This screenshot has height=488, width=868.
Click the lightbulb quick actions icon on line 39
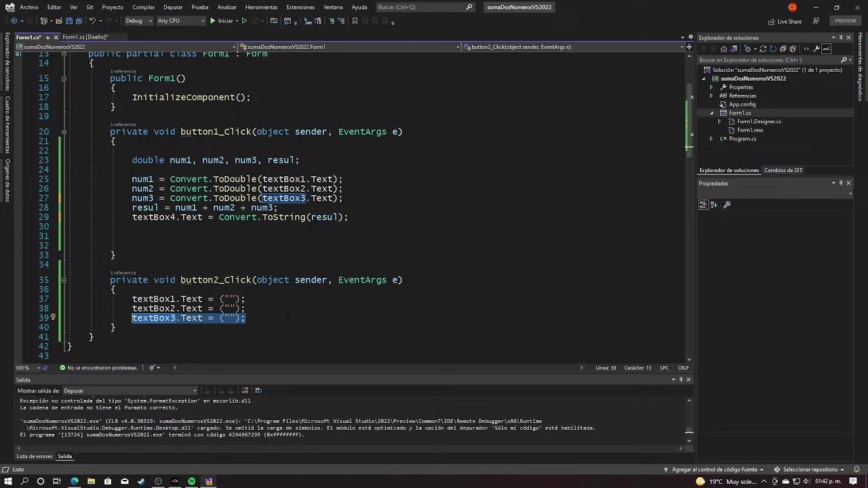[x=53, y=317]
